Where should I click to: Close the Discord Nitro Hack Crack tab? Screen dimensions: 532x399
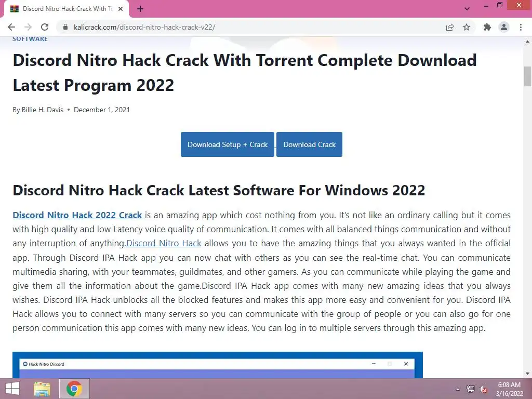(121, 9)
